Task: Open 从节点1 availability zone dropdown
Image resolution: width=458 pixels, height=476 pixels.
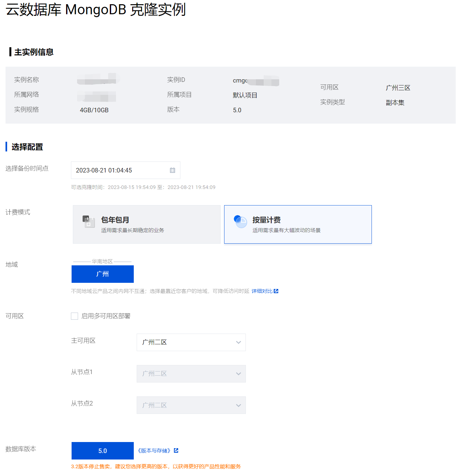Action: (191, 374)
